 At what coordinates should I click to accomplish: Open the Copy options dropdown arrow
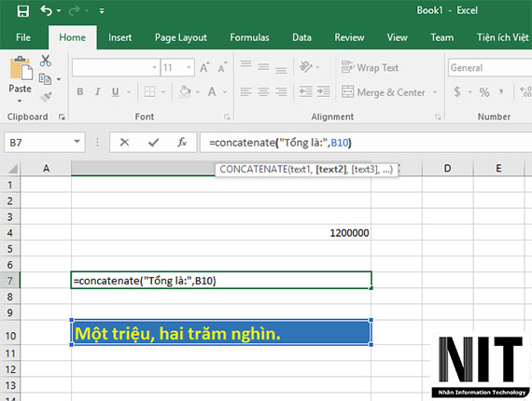(59, 79)
